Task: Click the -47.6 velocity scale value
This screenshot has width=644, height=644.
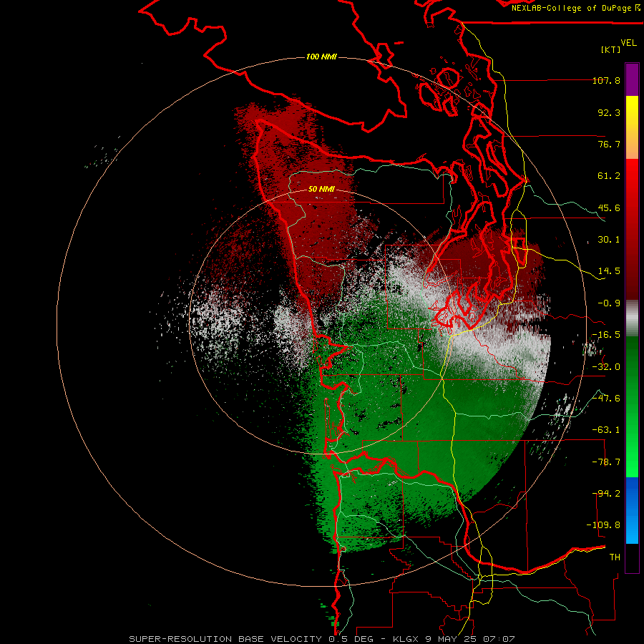Action: click(x=606, y=399)
